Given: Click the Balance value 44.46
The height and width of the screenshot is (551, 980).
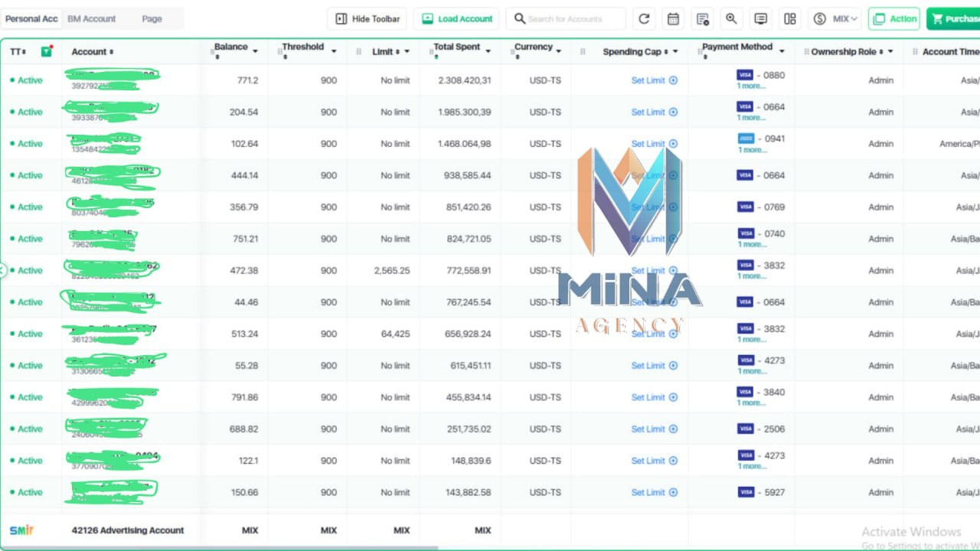Looking at the screenshot, I should [247, 302].
